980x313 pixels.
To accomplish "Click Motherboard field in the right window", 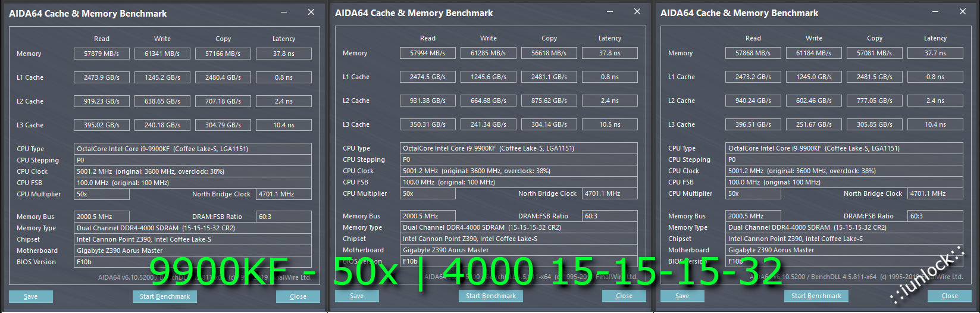I will click(x=844, y=250).
